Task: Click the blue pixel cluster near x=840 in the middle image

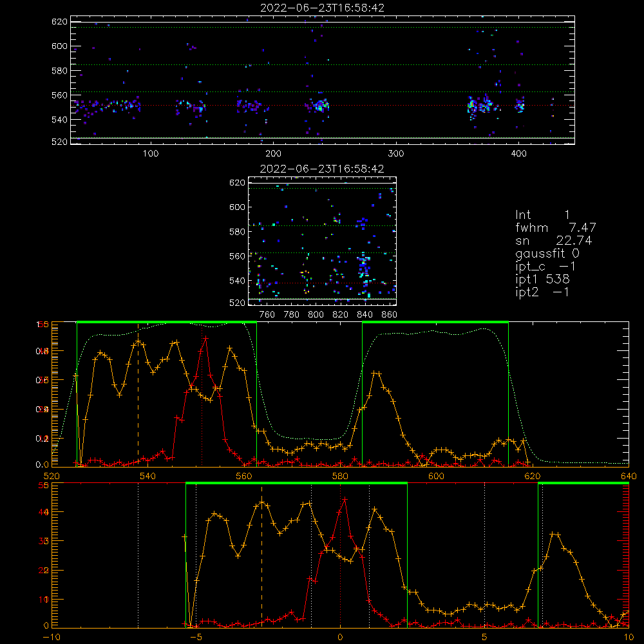Action: point(364,267)
